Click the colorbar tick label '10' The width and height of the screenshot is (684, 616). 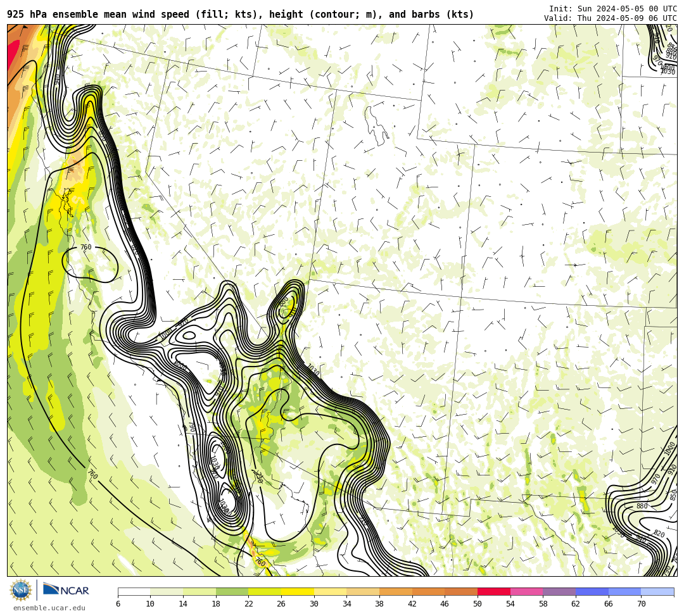pos(150,604)
